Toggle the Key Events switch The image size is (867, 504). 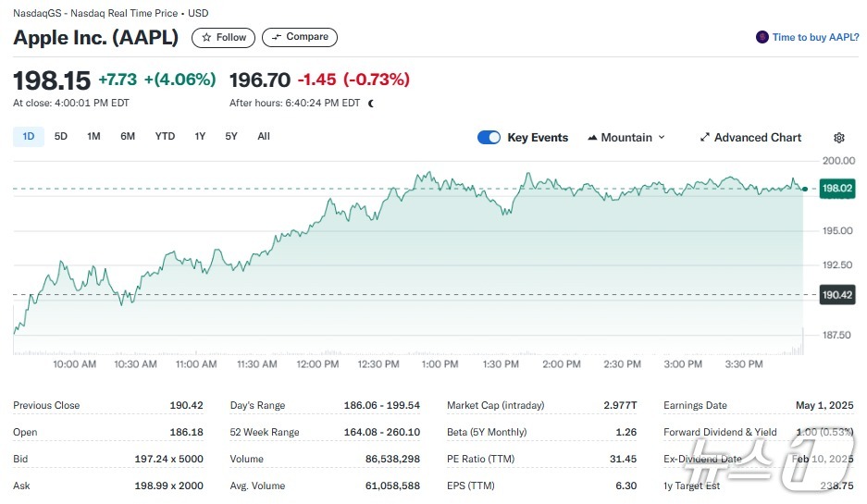[x=489, y=138]
